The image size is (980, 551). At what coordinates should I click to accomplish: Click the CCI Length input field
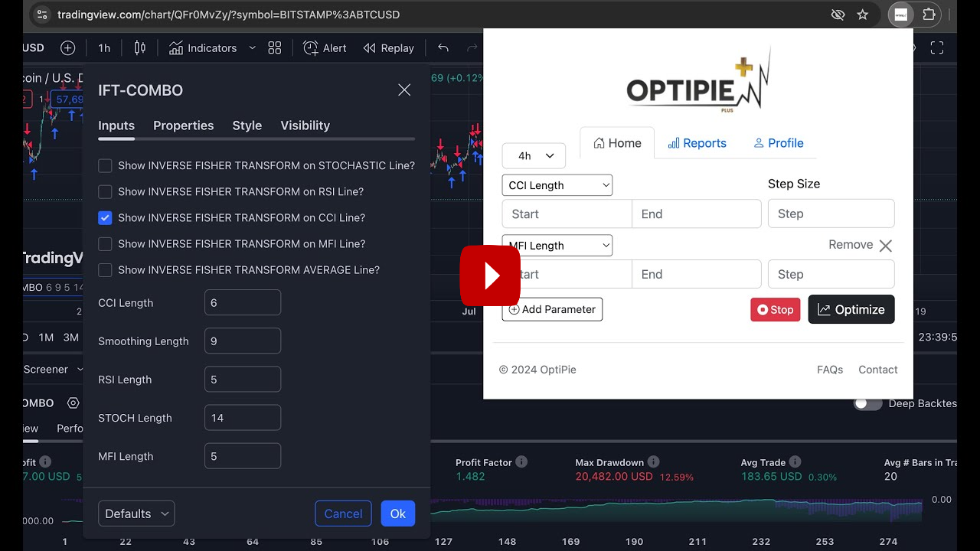pyautogui.click(x=243, y=302)
